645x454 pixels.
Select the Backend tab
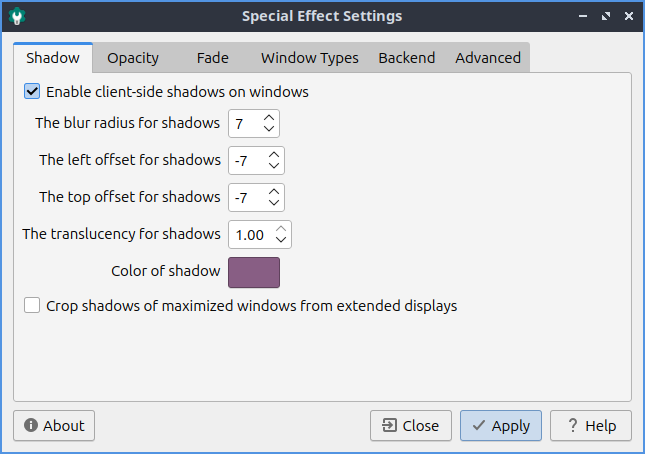(406, 58)
